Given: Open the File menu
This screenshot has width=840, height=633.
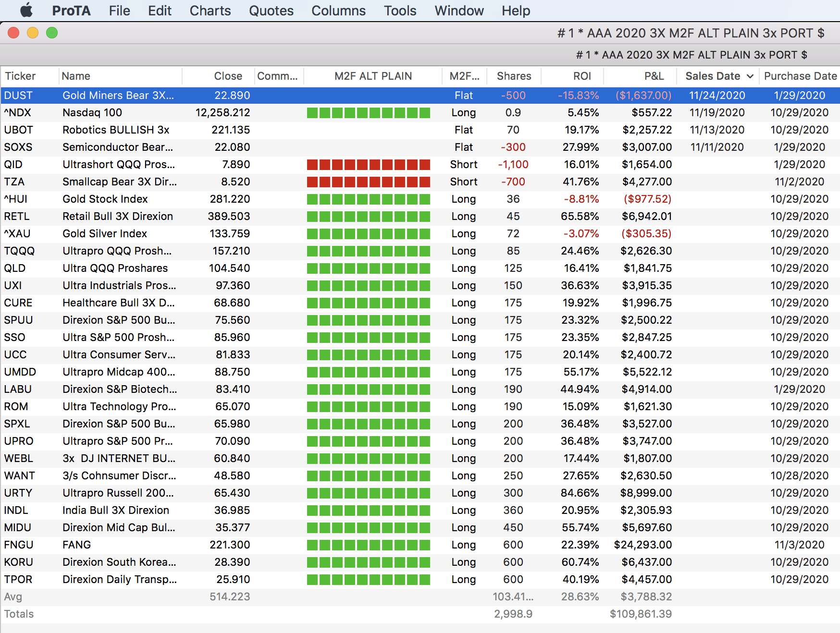Looking at the screenshot, I should click(x=119, y=11).
